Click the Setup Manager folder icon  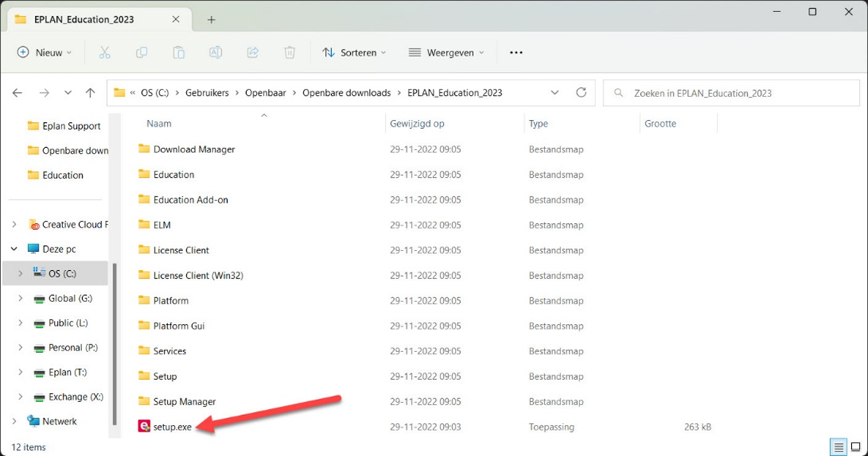[x=144, y=401]
